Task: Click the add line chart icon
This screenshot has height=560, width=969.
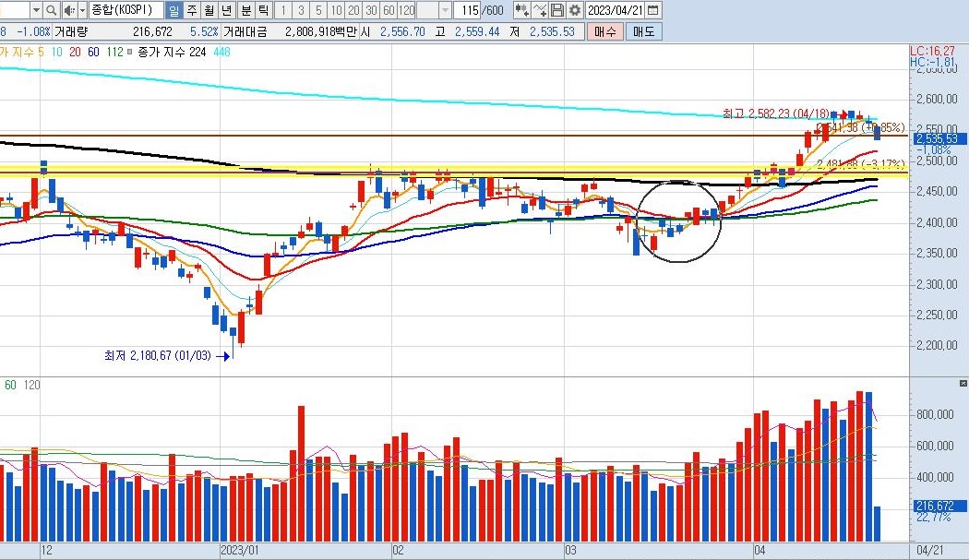Action: 540,10
